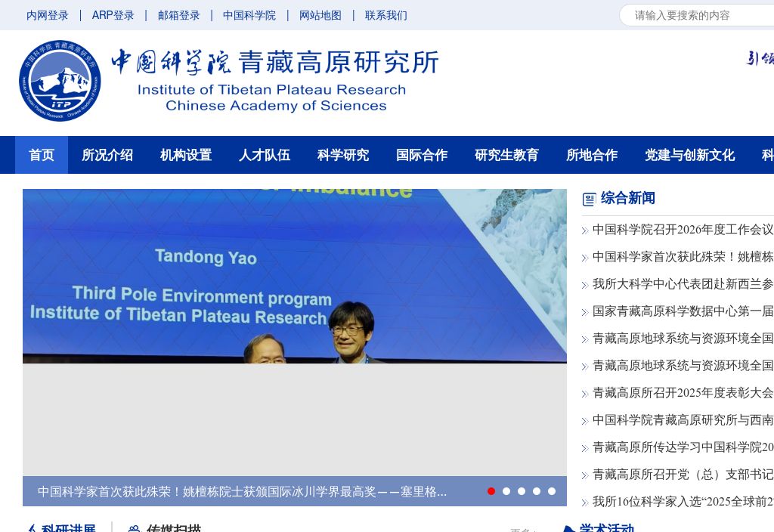This screenshot has width=774, height=532.
Task: Open the 科学研究 navigation menu
Action: tap(343, 155)
